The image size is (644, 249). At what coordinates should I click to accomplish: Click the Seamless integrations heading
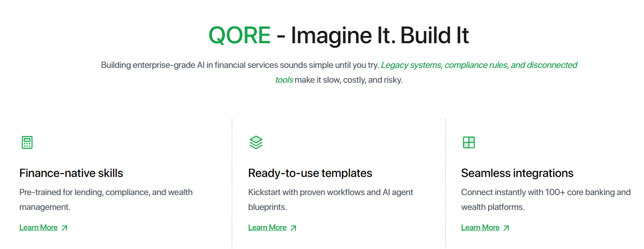click(x=517, y=173)
